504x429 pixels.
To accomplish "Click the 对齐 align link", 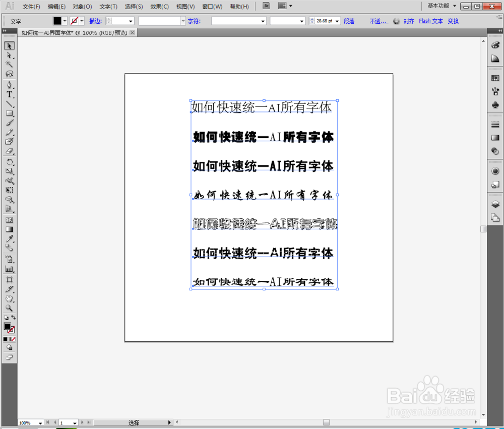I will pyautogui.click(x=409, y=21).
